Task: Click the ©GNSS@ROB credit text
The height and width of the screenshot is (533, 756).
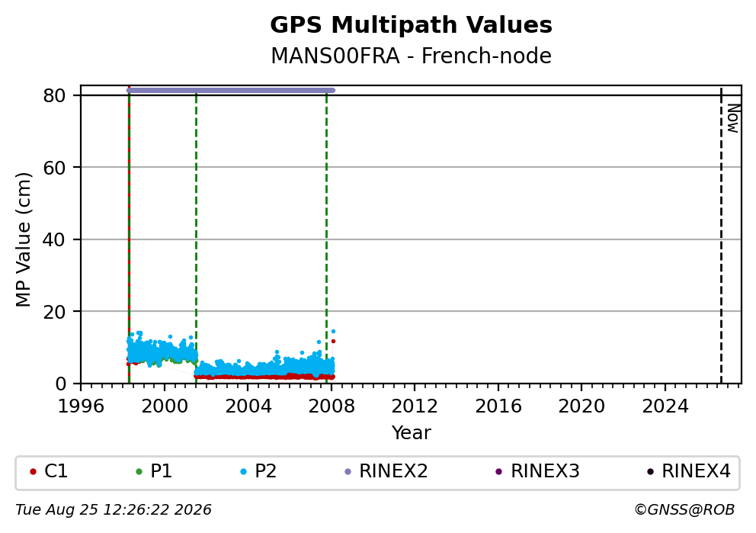Action: (684, 510)
